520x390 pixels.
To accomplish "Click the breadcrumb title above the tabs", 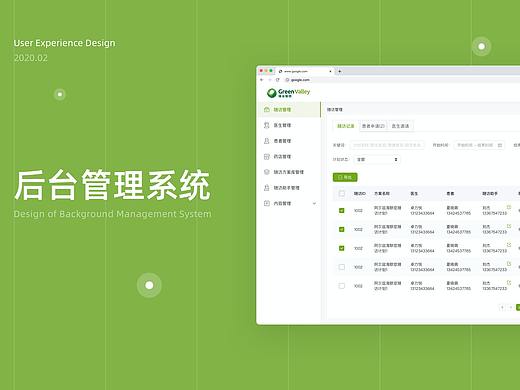I will click(x=335, y=110).
